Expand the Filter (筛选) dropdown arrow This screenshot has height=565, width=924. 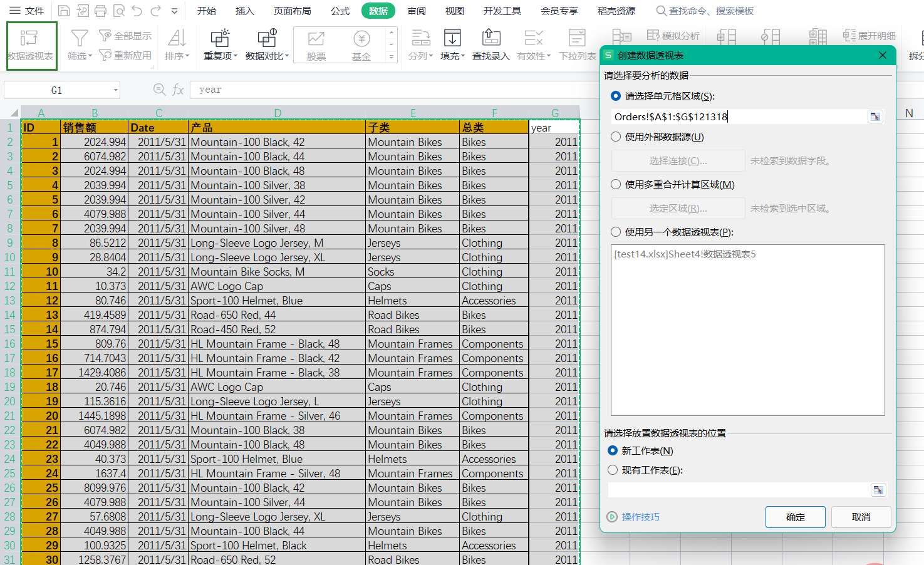[x=90, y=56]
